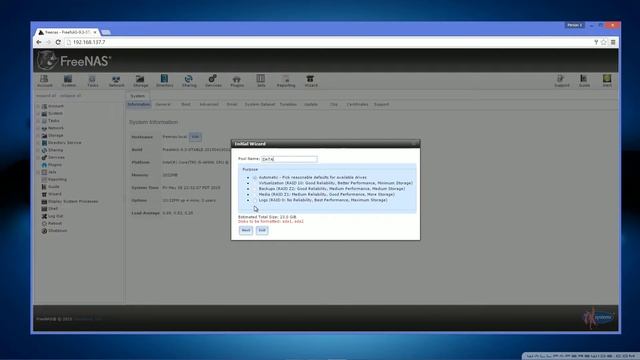640x360 pixels.
Task: Choose Logs (RAID 0) purpose
Action: 255,200
